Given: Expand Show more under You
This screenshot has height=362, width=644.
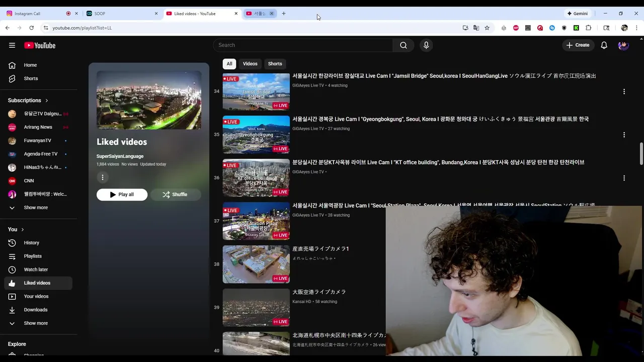Looking at the screenshot, I should (38, 323).
